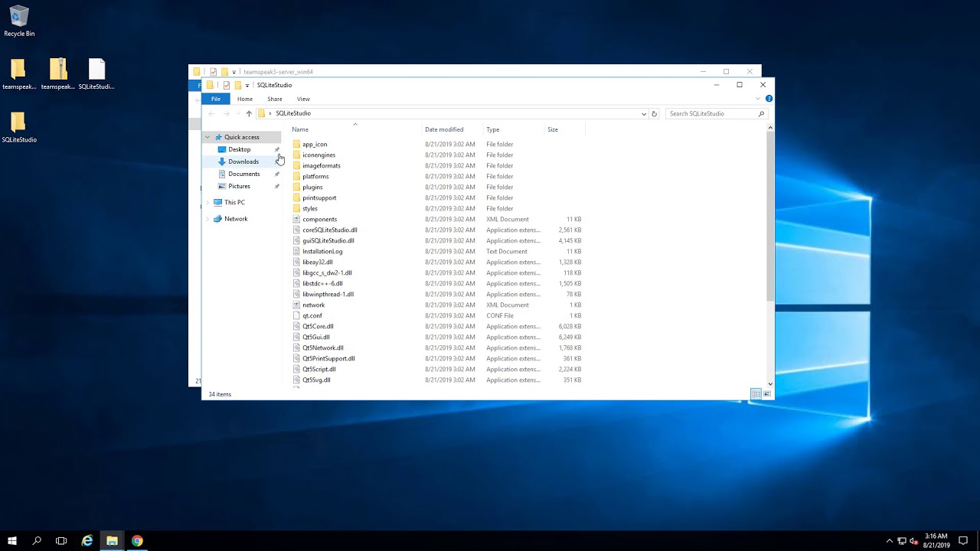Select the SQLiteStudio folder on the desktop

19,129
